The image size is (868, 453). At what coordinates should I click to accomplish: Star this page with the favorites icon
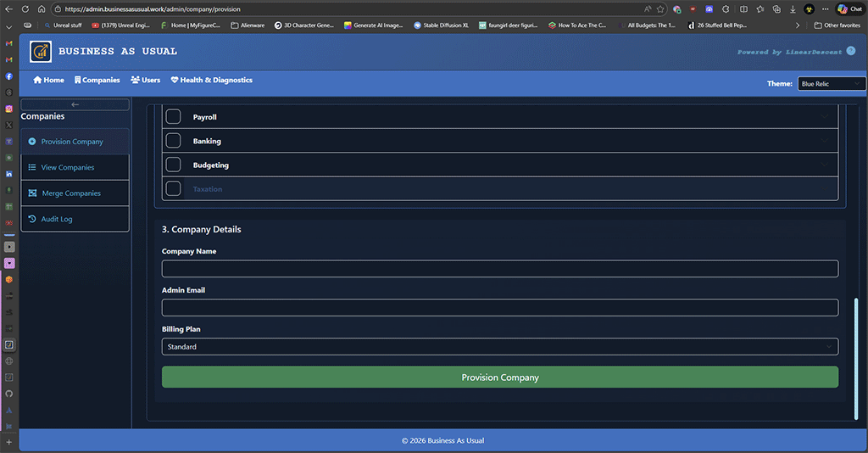pos(660,8)
